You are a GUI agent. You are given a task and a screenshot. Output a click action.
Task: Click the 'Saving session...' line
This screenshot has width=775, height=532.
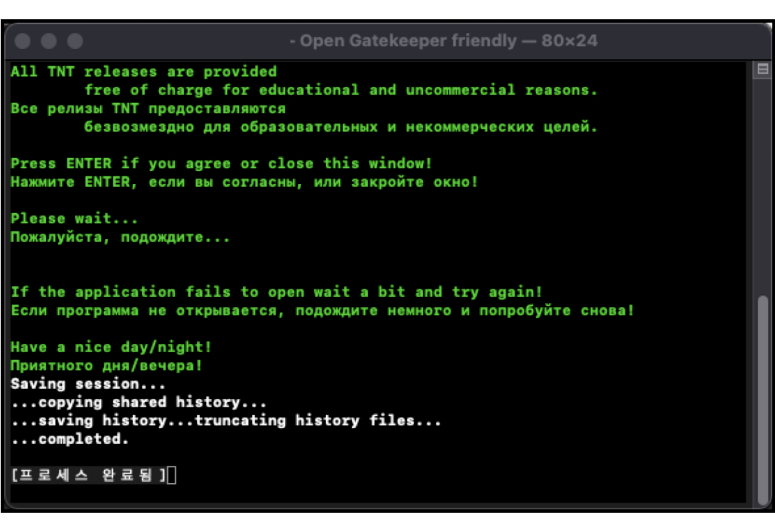coord(88,384)
